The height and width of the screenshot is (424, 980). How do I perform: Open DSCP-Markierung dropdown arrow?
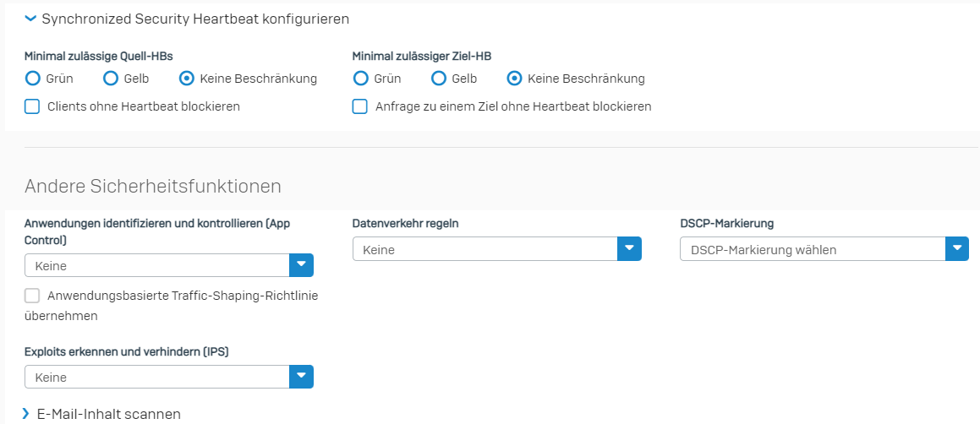957,248
